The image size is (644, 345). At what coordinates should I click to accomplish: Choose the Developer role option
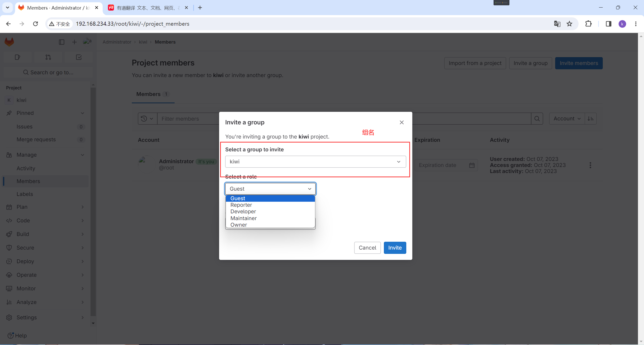(x=243, y=212)
